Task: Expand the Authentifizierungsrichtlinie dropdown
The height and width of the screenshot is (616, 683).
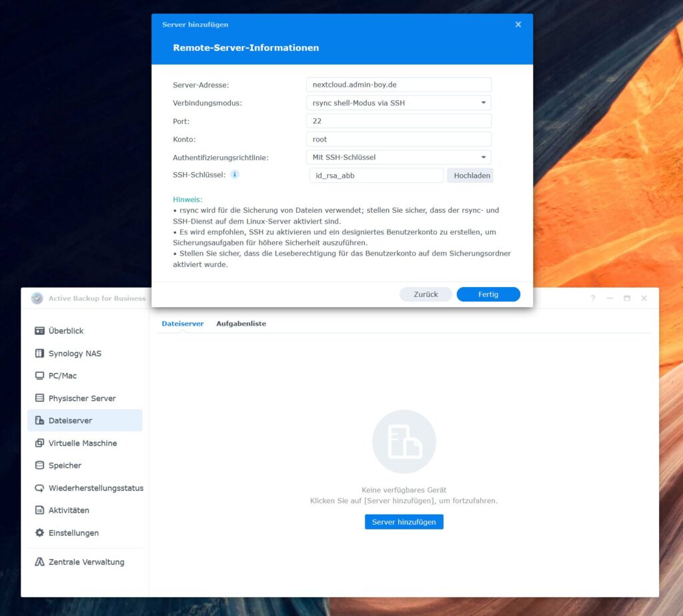Action: 398,158
